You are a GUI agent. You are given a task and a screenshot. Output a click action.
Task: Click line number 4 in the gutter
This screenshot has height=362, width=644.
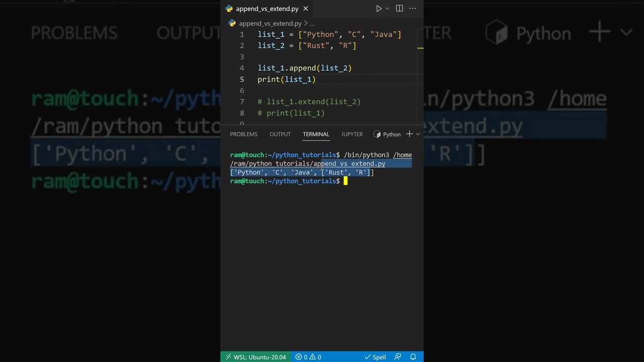click(242, 68)
